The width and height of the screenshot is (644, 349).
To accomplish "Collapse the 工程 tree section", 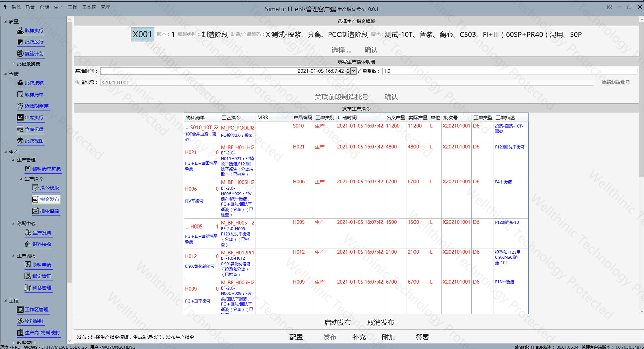I will click(x=5, y=301).
